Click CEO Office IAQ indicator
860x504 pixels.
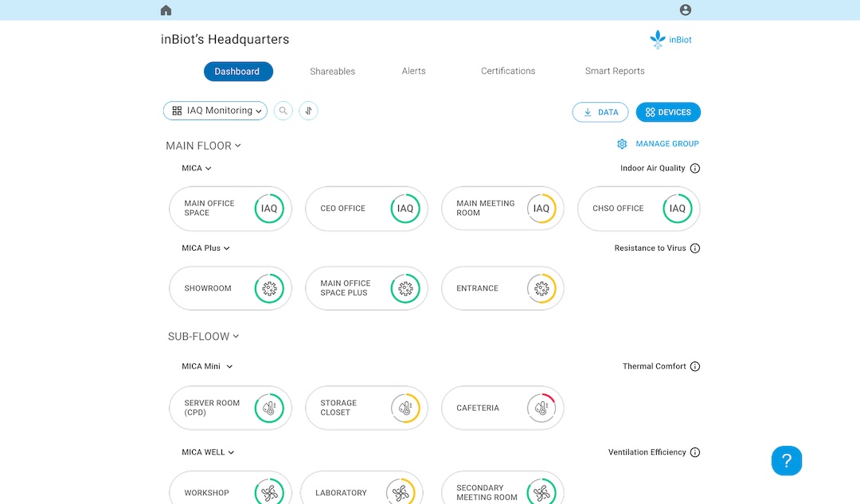click(405, 209)
